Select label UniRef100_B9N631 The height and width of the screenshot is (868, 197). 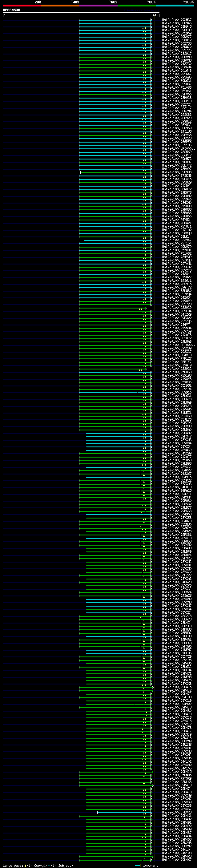point(176,81)
